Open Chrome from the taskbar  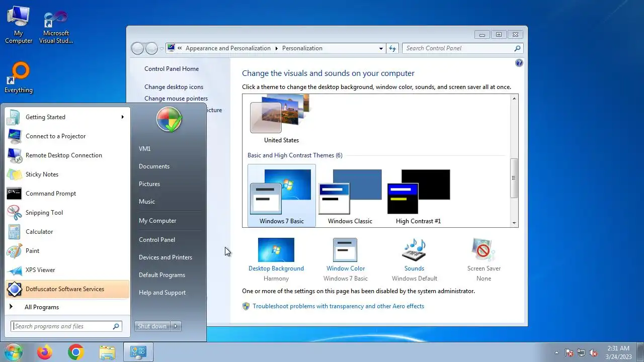pyautogui.click(x=76, y=352)
